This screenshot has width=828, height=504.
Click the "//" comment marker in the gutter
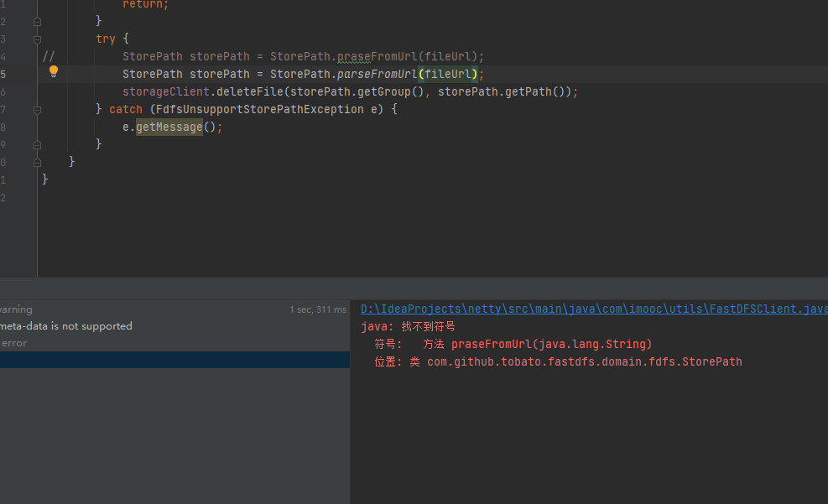click(x=49, y=56)
